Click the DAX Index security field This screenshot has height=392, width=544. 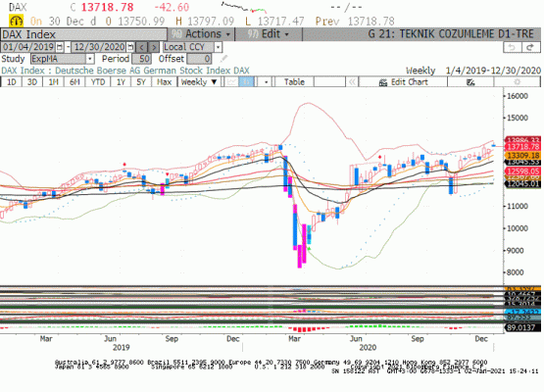[x=83, y=34]
